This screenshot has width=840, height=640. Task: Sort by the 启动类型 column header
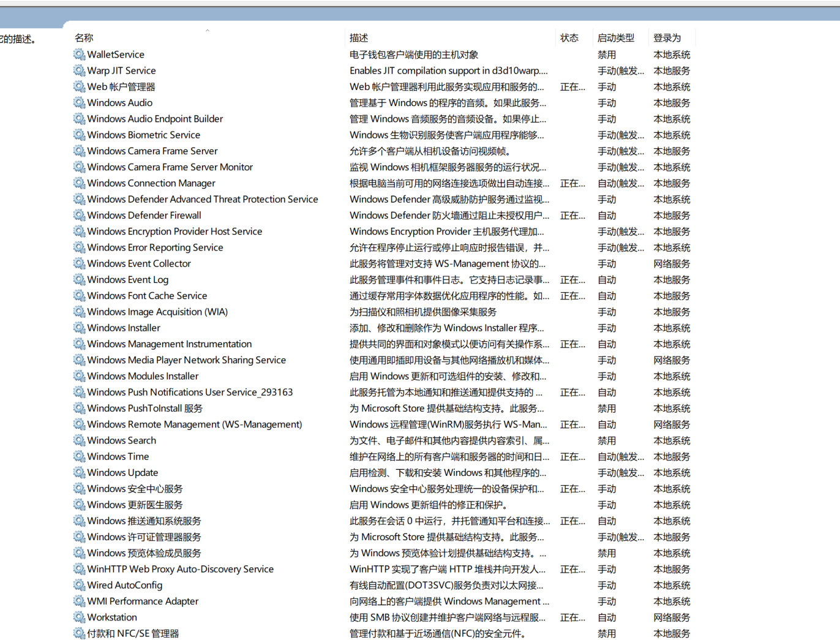coord(616,38)
